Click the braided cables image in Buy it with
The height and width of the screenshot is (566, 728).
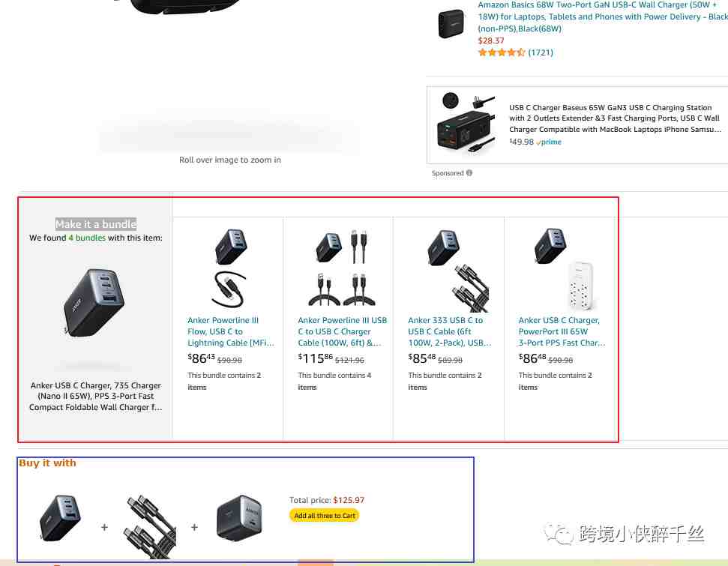(151, 526)
